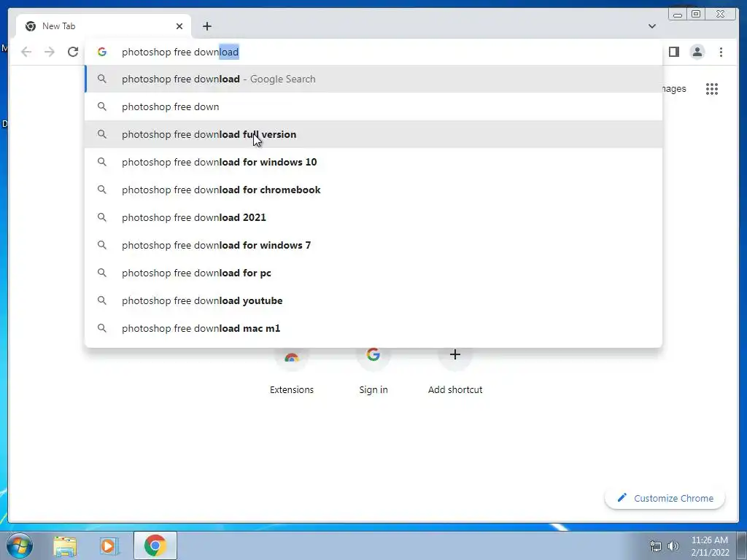This screenshot has width=747, height=560.
Task: Choose 'photoshop free download - Google Search' suggestion
Action: (373, 79)
